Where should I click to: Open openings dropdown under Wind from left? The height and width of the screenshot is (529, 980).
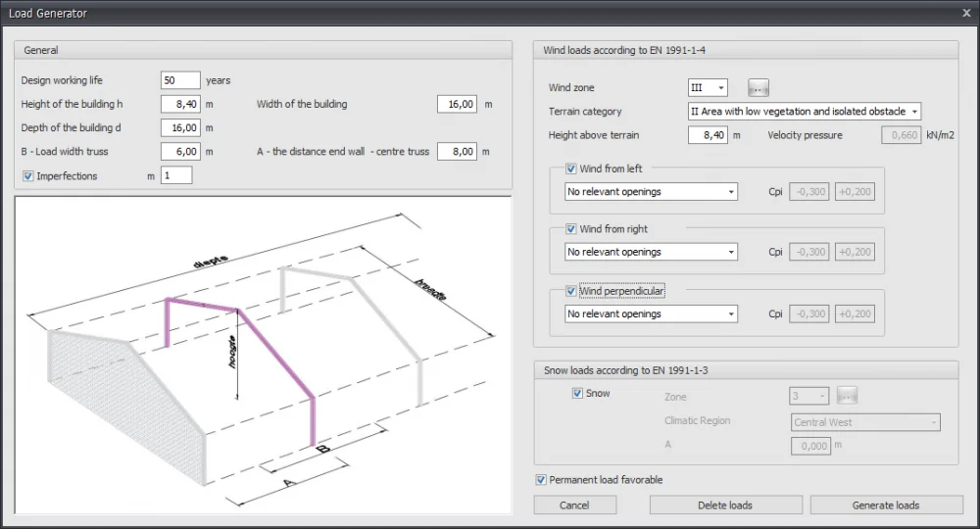[652, 192]
